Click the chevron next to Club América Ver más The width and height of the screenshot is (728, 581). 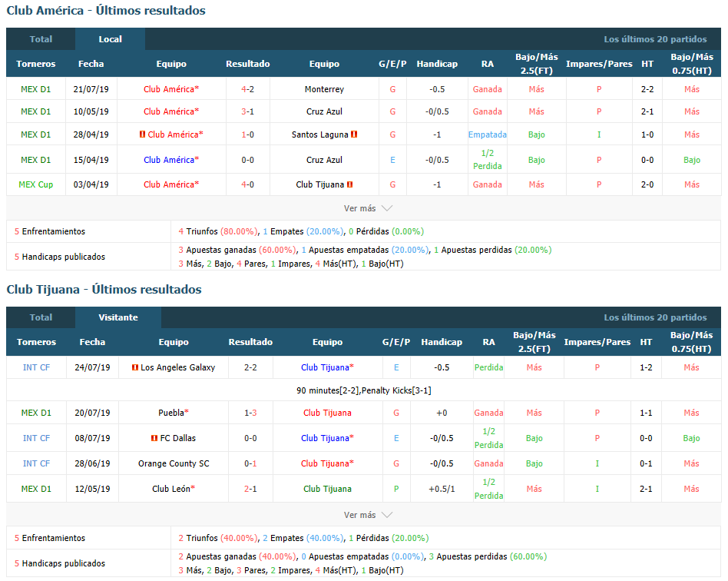pyautogui.click(x=387, y=208)
